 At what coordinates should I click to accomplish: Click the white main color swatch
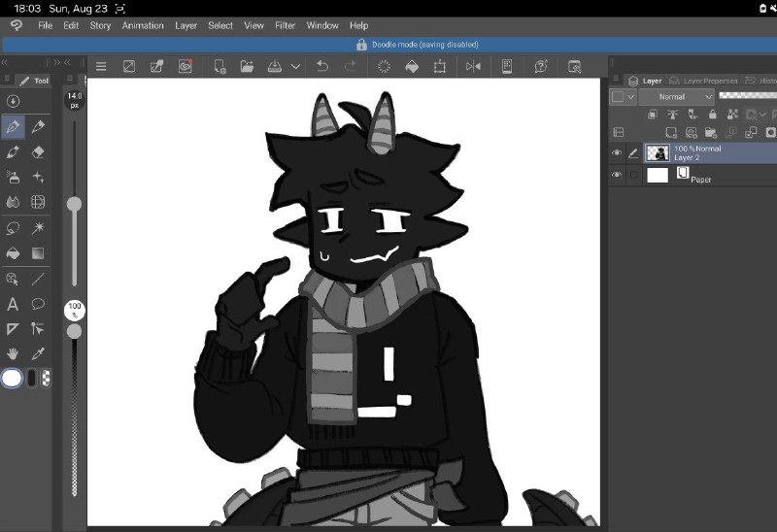click(x=12, y=378)
